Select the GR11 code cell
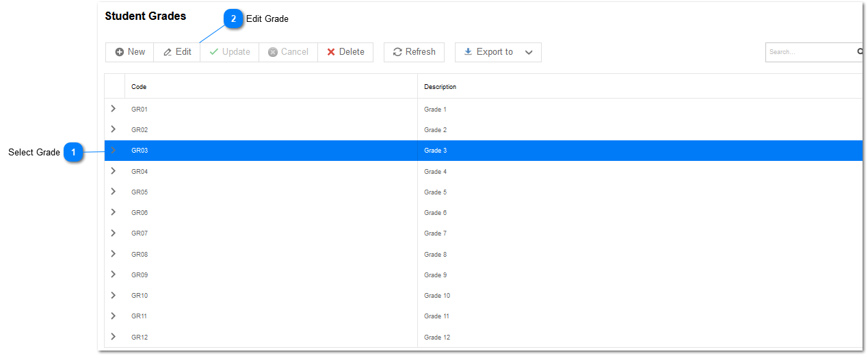Viewport: 868px width, 356px height. [x=271, y=316]
